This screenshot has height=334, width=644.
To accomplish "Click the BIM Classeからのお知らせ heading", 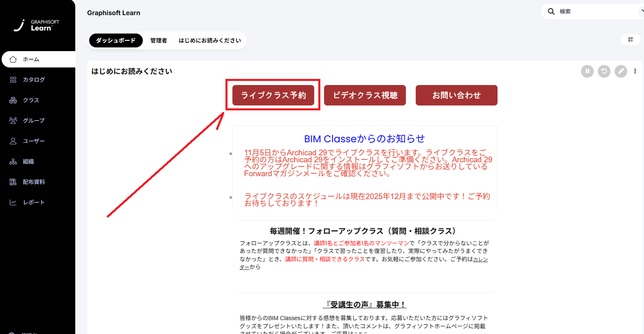I will coord(365,139).
